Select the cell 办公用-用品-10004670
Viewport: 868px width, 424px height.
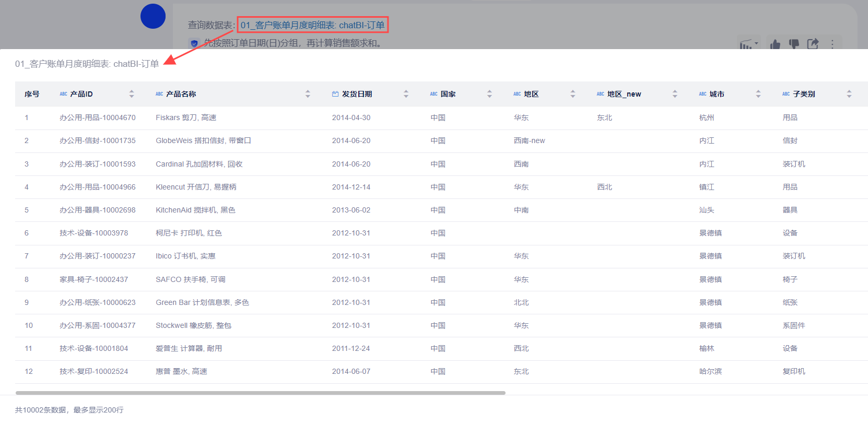point(98,118)
